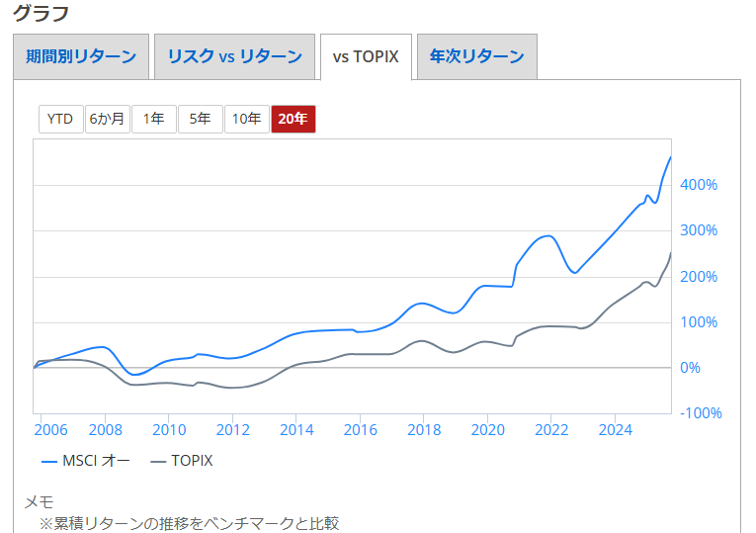Screen dimensions: 756x533
Task: Select the vs TOPIX tab
Action: click(366, 56)
